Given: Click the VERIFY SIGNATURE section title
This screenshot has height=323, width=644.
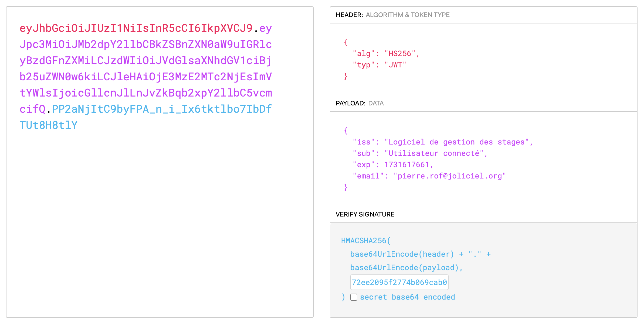Looking at the screenshot, I should 365,214.
